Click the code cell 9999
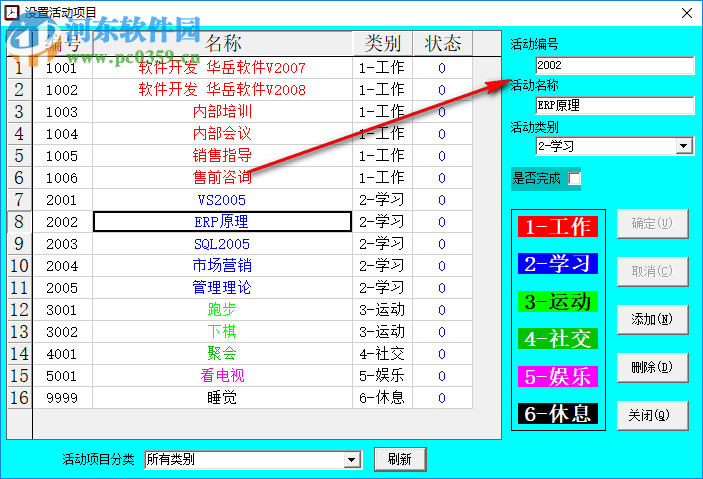 62,398
